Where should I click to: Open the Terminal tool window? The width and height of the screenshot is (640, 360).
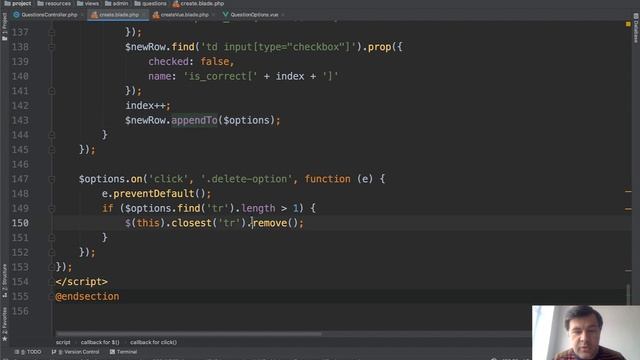(x=123, y=352)
